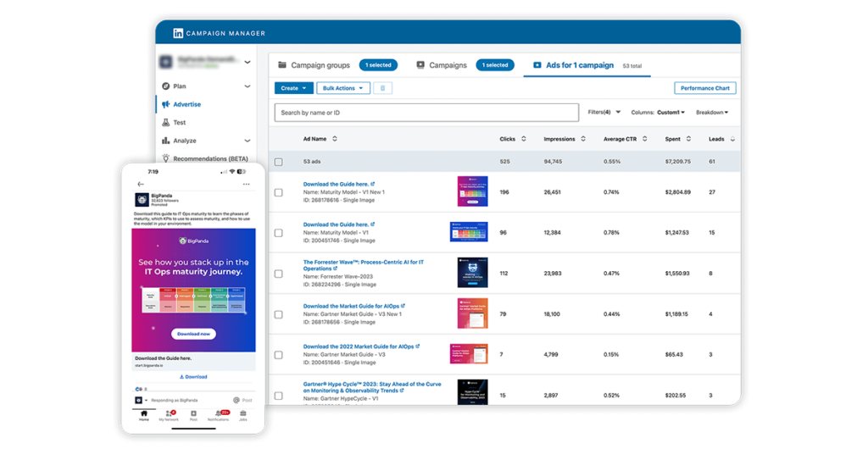Viewport: 868px width, 454px height.
Task: Tap the Home icon in mobile nav
Action: coord(143,415)
